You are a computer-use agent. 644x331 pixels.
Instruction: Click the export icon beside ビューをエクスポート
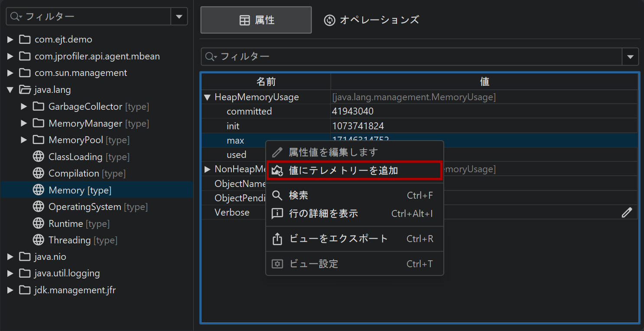[277, 239]
